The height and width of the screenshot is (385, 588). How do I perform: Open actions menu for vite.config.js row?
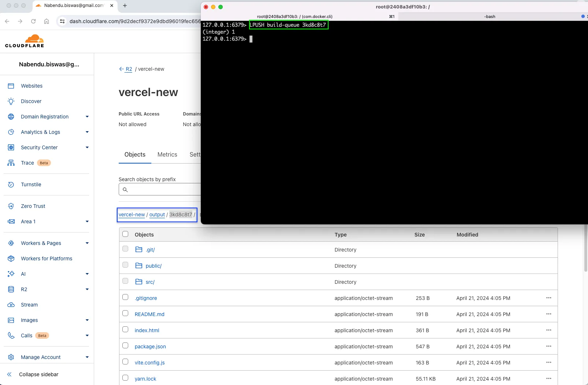[548, 363]
